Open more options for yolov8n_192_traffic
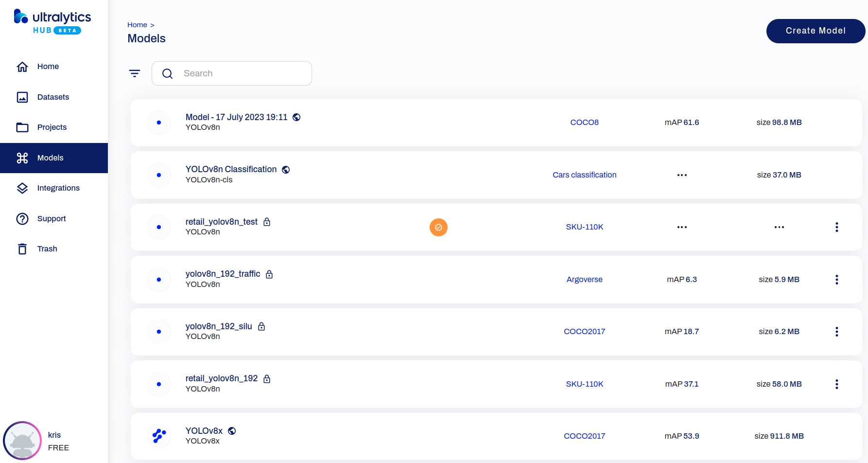 click(x=836, y=280)
